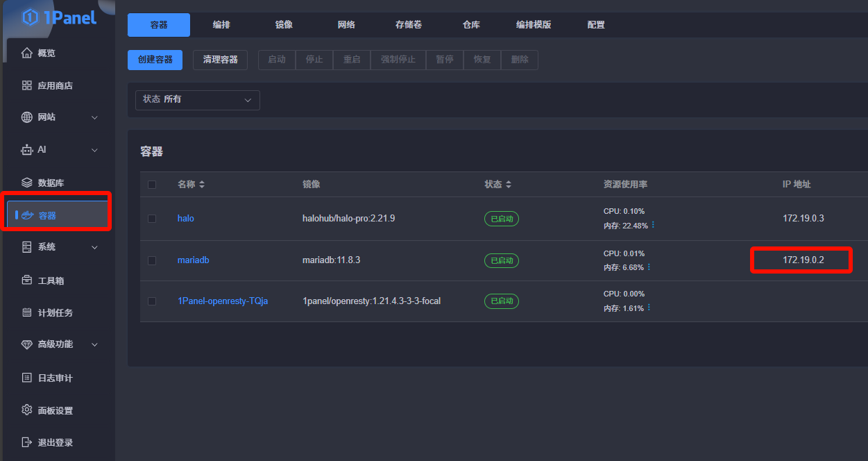The height and width of the screenshot is (461, 868).
Task: Click the 1Panel logo icon
Action: pos(30,17)
